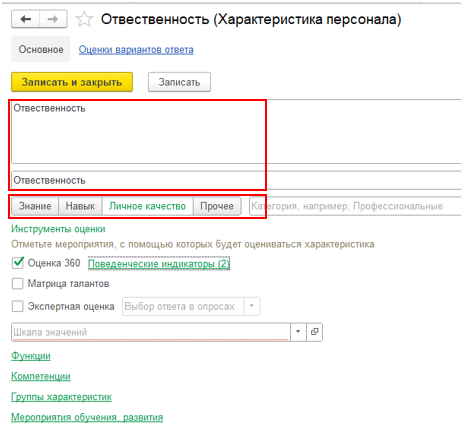The width and height of the screenshot is (461, 441).
Task: Go back with the left arrow button
Action: pyautogui.click(x=26, y=19)
